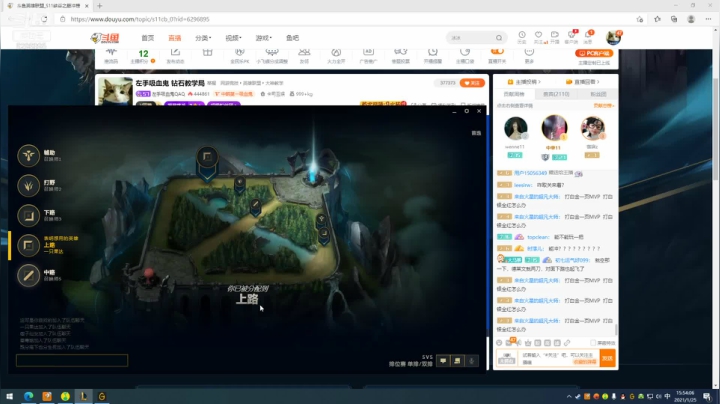Image resolution: width=720 pixels, height=404 pixels.
Task: Select the Jungle role icon
Action: (28, 185)
